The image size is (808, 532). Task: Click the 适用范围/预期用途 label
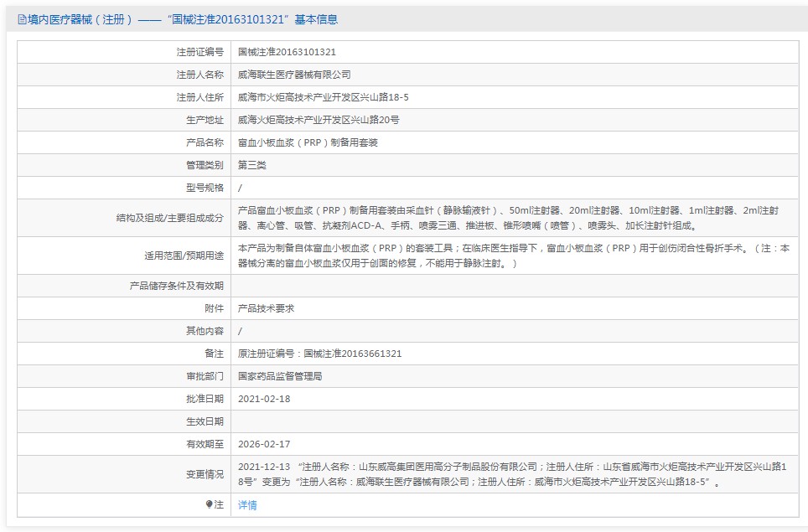point(184,256)
